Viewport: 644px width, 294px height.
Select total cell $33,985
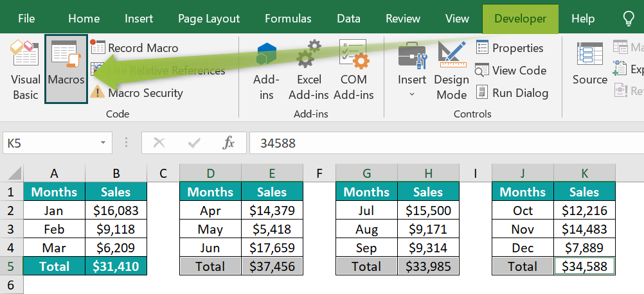coord(428,266)
